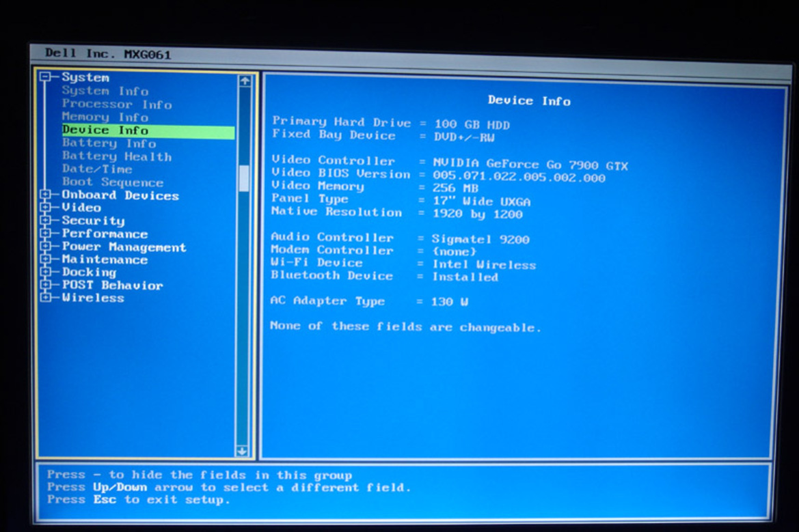799x532 pixels.
Task: Click the Intel Wireless value
Action: (x=484, y=265)
